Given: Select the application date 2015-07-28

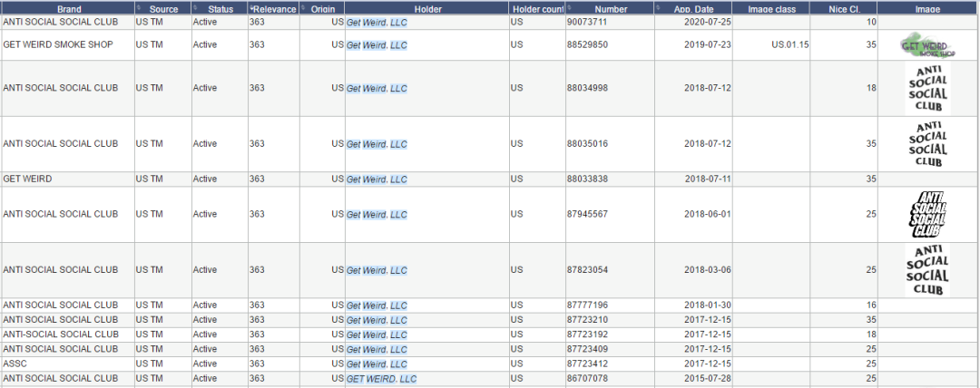Looking at the screenshot, I should pos(708,378).
